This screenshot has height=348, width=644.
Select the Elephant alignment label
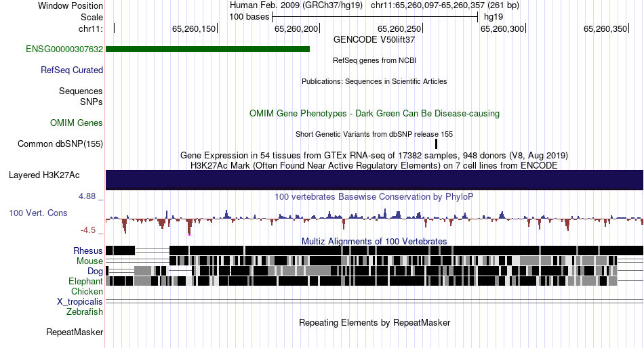[x=86, y=282]
